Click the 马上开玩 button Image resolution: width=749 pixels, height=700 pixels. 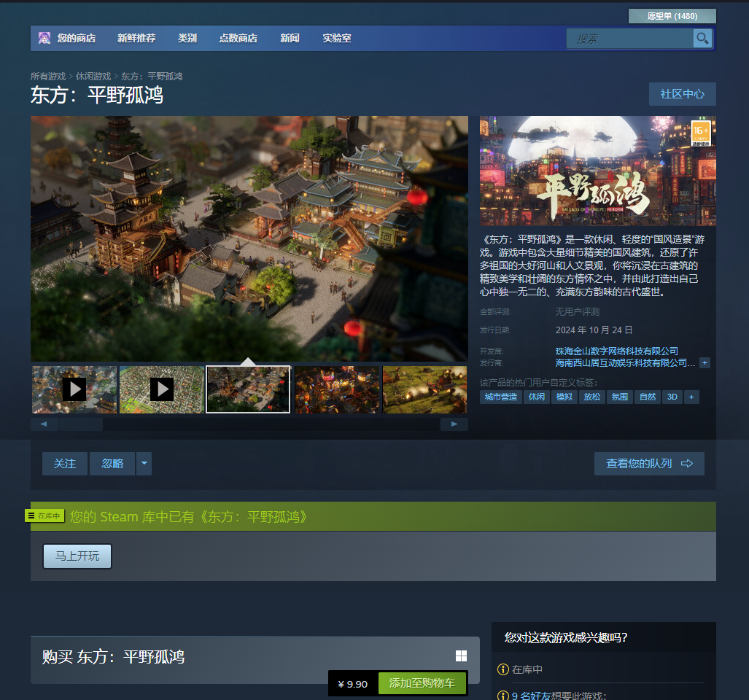(x=77, y=556)
